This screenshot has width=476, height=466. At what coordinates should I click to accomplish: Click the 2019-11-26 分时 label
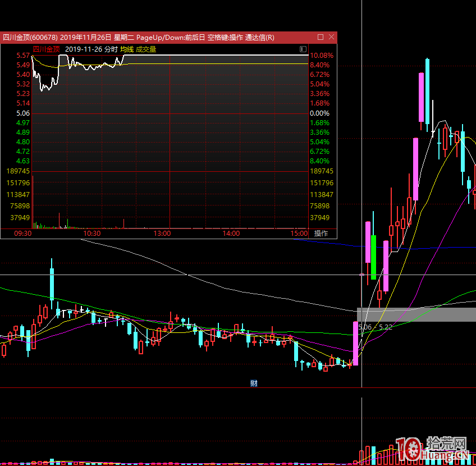pos(91,49)
